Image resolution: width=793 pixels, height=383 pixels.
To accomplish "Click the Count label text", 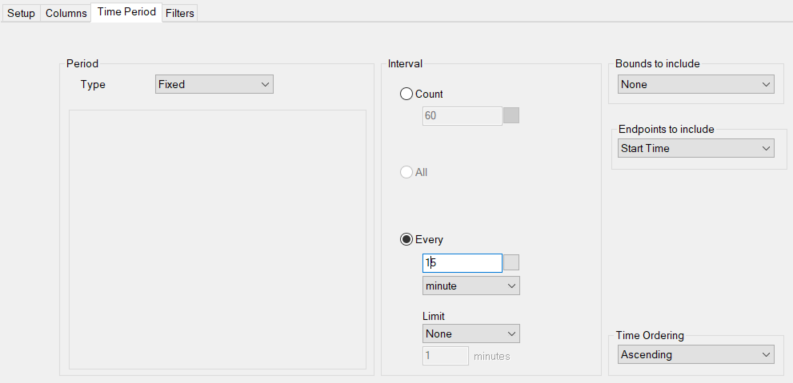I will coord(429,94).
